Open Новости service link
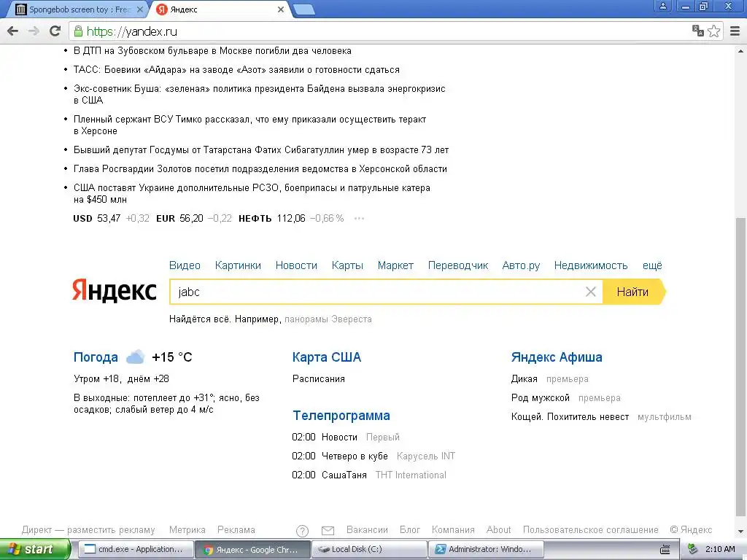Image resolution: width=747 pixels, height=560 pixels. (x=296, y=265)
